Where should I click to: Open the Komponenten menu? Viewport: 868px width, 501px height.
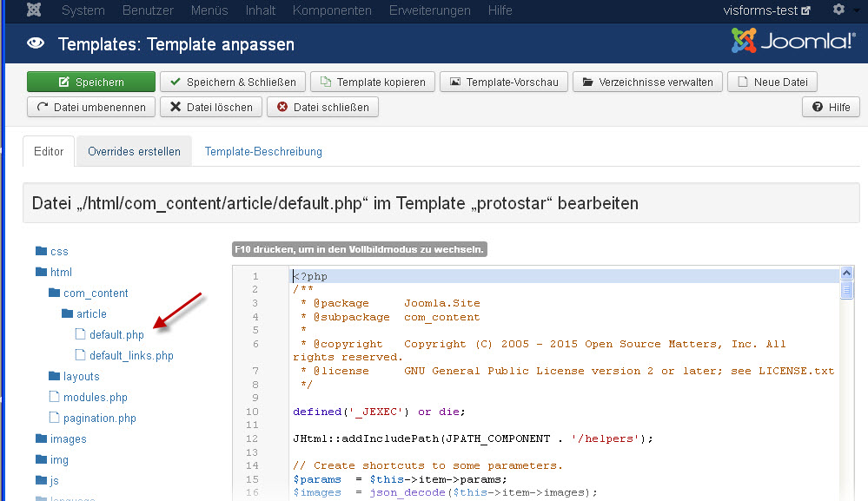tap(332, 10)
